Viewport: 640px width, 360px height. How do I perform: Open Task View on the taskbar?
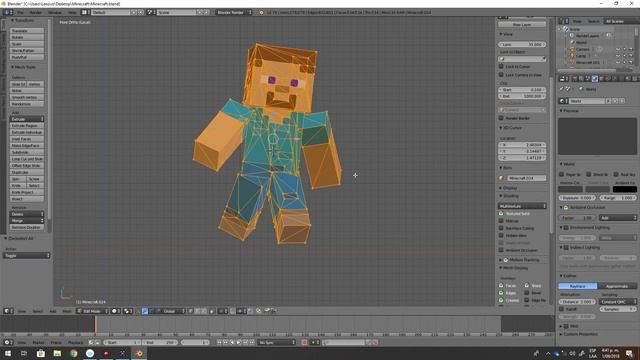click(x=24, y=353)
